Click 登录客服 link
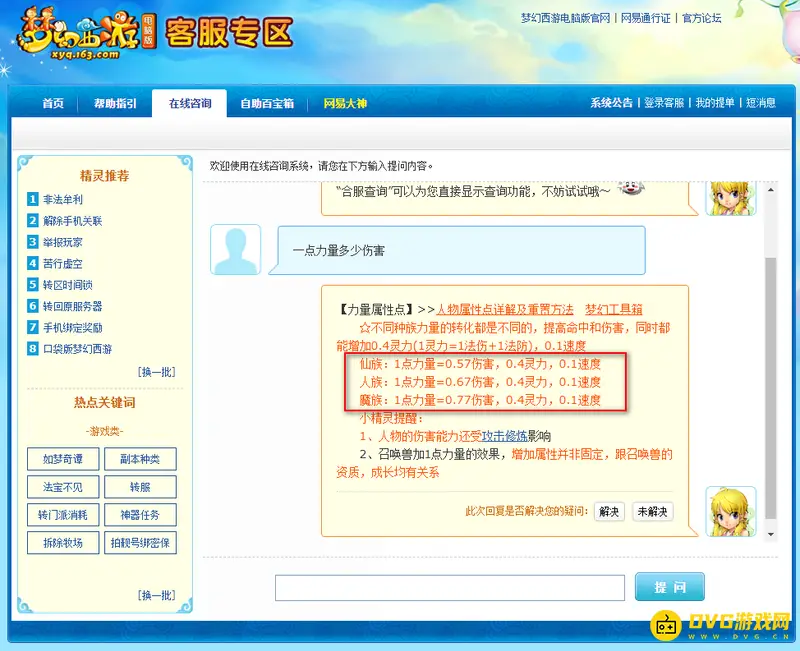800x651 pixels. (x=664, y=103)
